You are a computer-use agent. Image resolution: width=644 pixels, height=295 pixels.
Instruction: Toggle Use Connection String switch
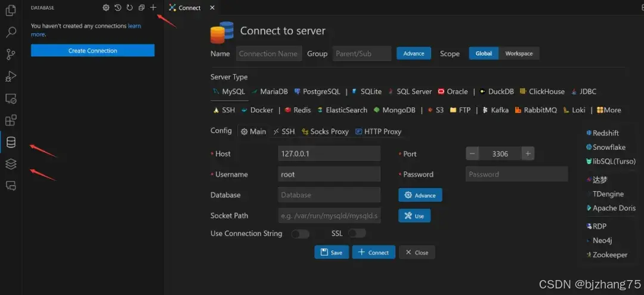point(300,233)
